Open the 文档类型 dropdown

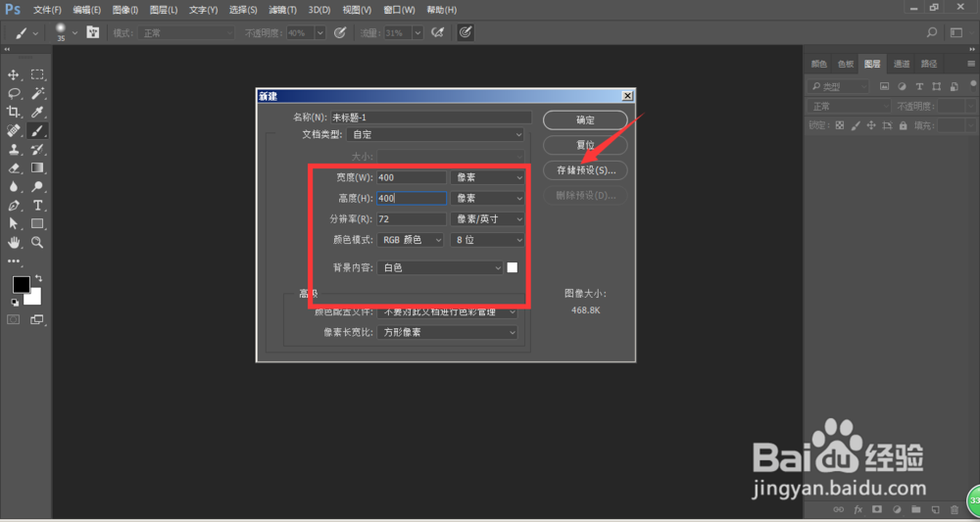[437, 134]
